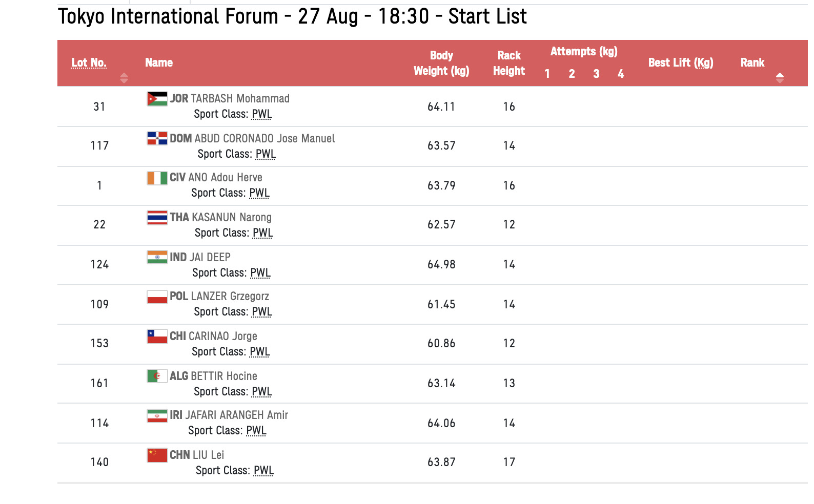Sort table by Lot No. arrows
Image resolution: width=814 pixels, height=504 pixels.
(x=124, y=78)
